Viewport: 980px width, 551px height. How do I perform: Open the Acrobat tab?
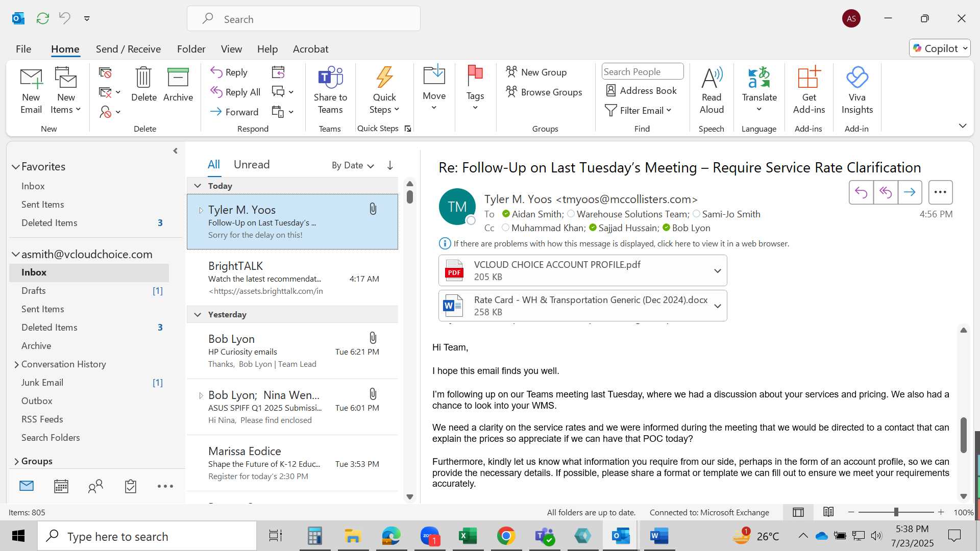tap(310, 49)
